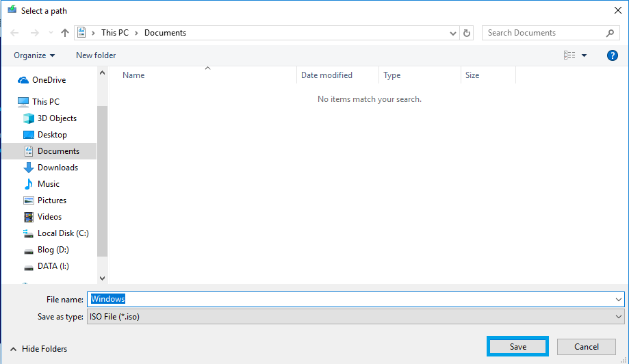
Task: Expand the address bar history dropdown
Action: [453, 34]
